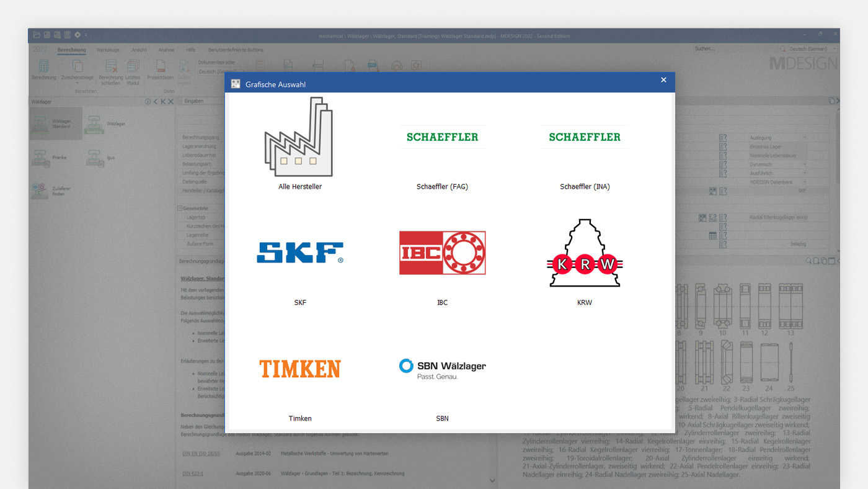The width and height of the screenshot is (868, 489).
Task: Choose the Schaeffler (FAG) manufacturer logo
Action: pyautogui.click(x=442, y=137)
